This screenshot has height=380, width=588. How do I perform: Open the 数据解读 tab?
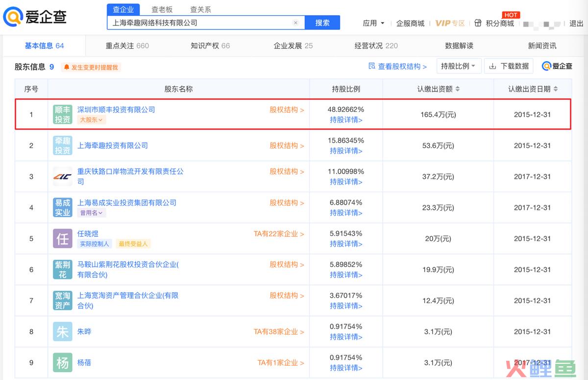pos(459,46)
